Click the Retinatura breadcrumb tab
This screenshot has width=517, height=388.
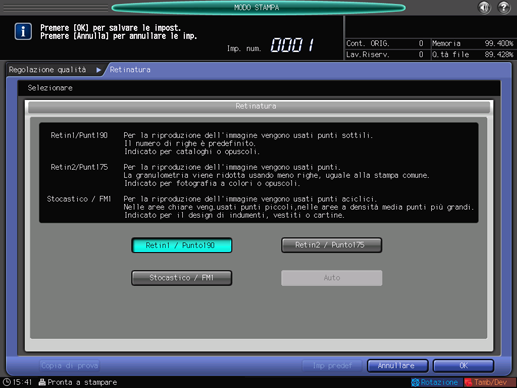point(130,70)
